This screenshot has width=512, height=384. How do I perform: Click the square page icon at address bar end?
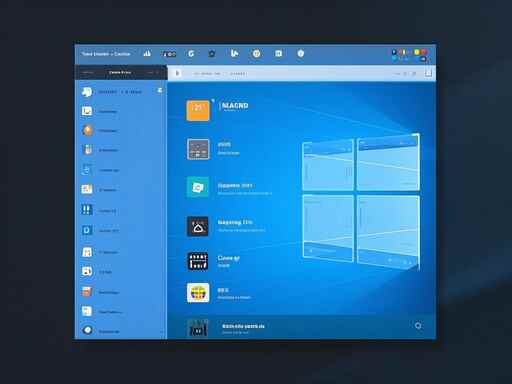pyautogui.click(x=428, y=73)
